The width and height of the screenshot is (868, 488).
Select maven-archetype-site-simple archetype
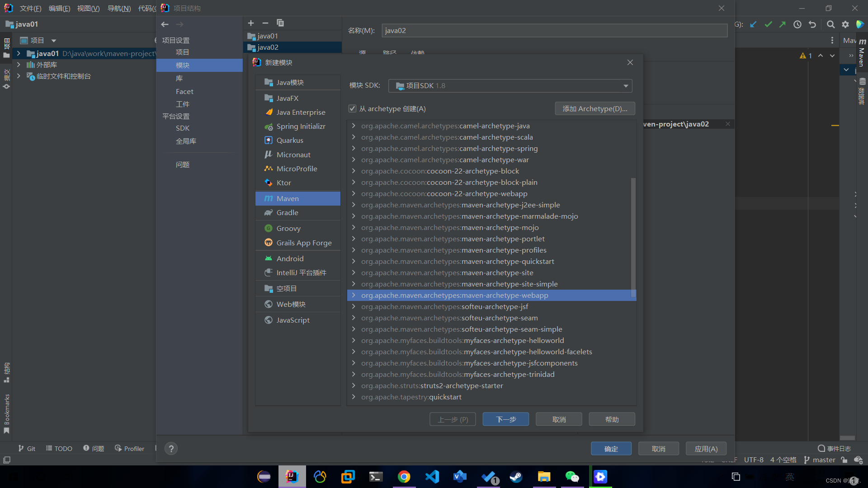(x=491, y=284)
